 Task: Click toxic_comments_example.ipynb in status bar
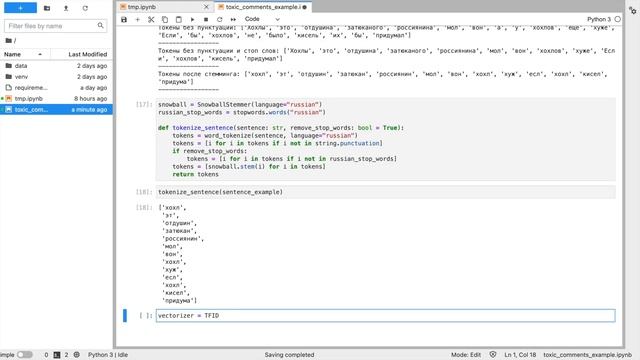[587, 355]
